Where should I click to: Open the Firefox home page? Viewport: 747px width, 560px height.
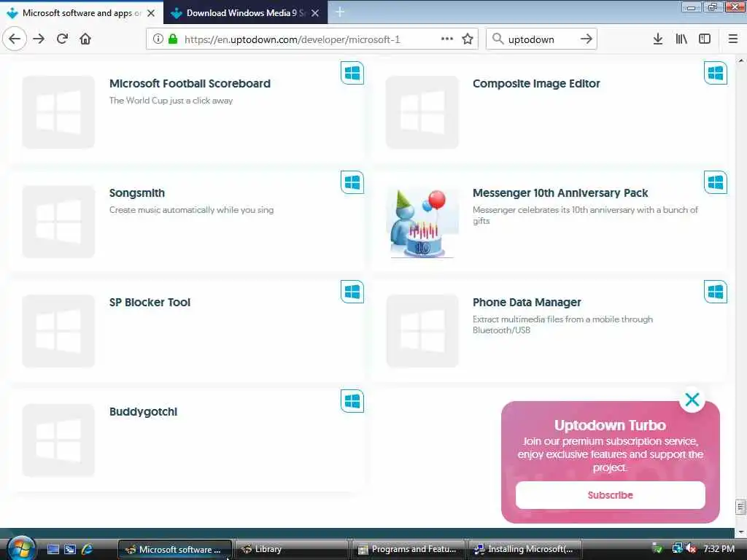click(85, 39)
